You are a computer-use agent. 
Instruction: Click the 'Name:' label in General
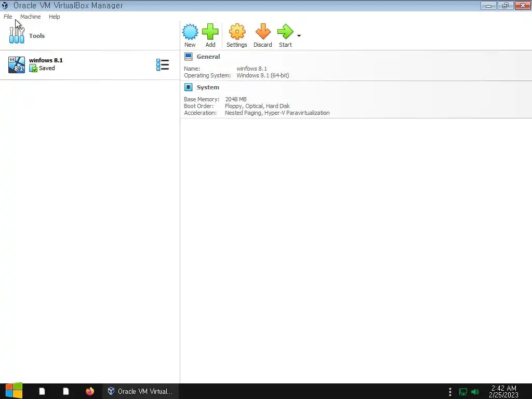pyautogui.click(x=192, y=69)
